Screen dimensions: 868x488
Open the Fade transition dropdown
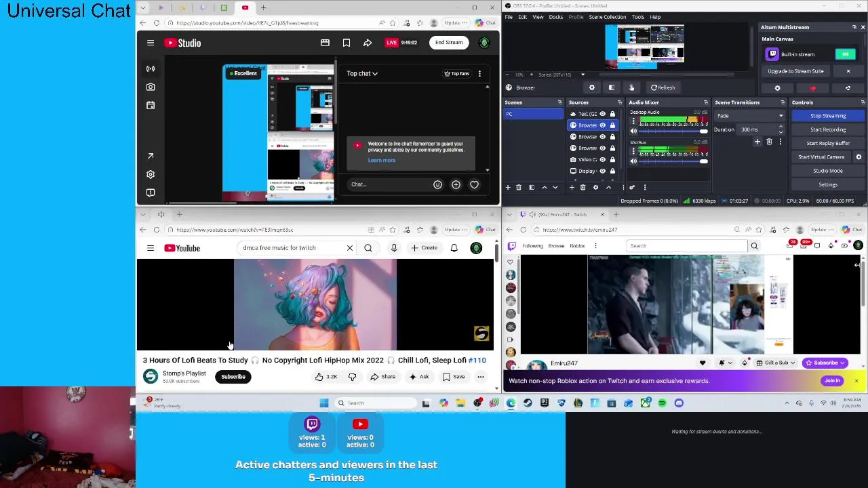click(x=749, y=116)
